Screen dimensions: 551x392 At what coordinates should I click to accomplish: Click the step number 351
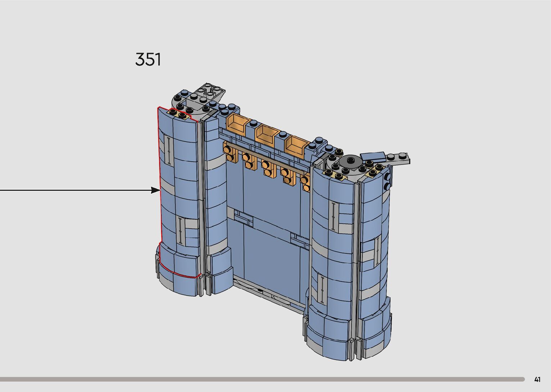(x=148, y=60)
